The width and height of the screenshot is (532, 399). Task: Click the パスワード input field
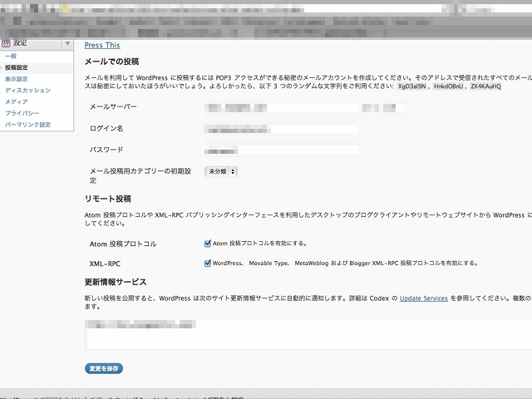pos(281,150)
